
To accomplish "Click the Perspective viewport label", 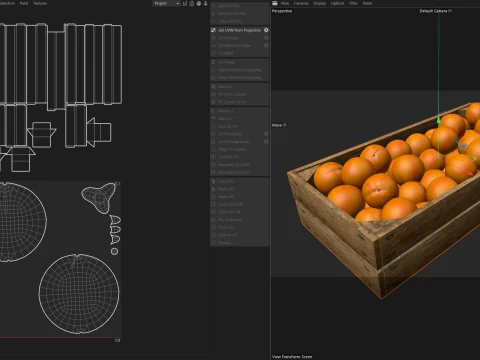I will pos(282,11).
